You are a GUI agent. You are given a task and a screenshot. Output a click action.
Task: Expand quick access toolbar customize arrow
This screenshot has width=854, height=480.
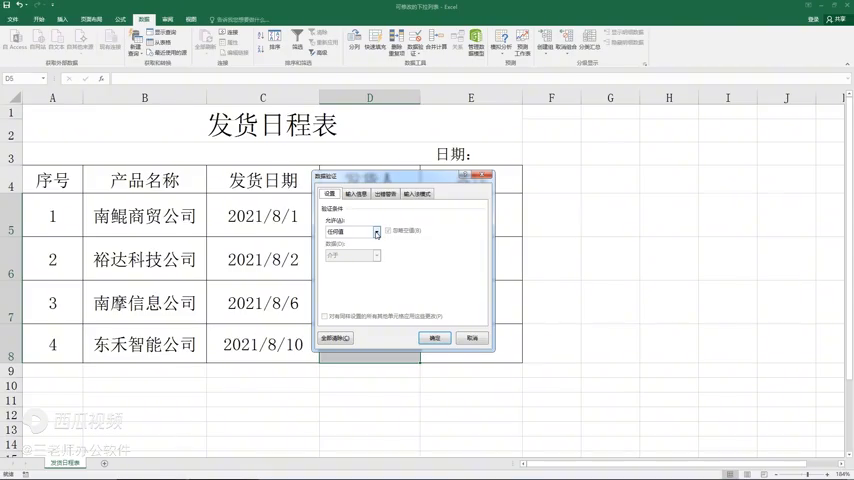pyautogui.click(x=53, y=5)
